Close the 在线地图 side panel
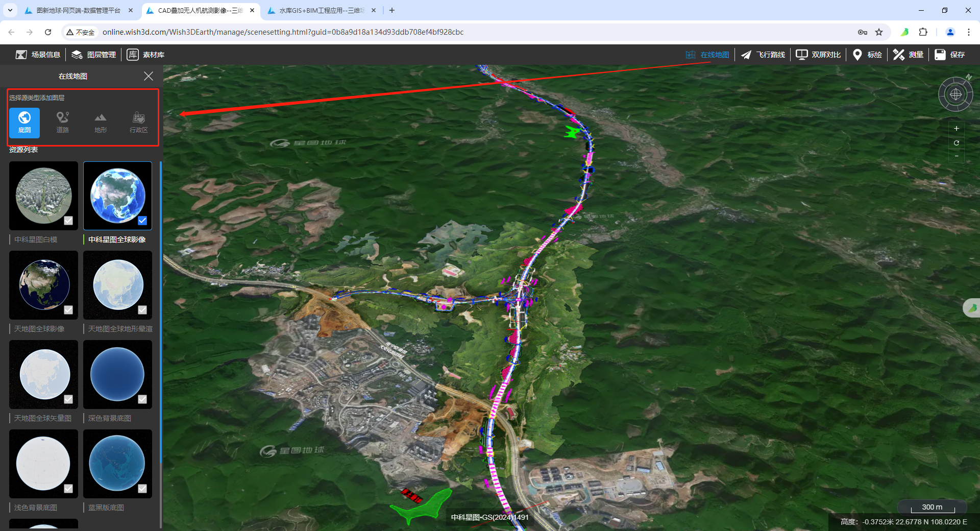 (149, 76)
